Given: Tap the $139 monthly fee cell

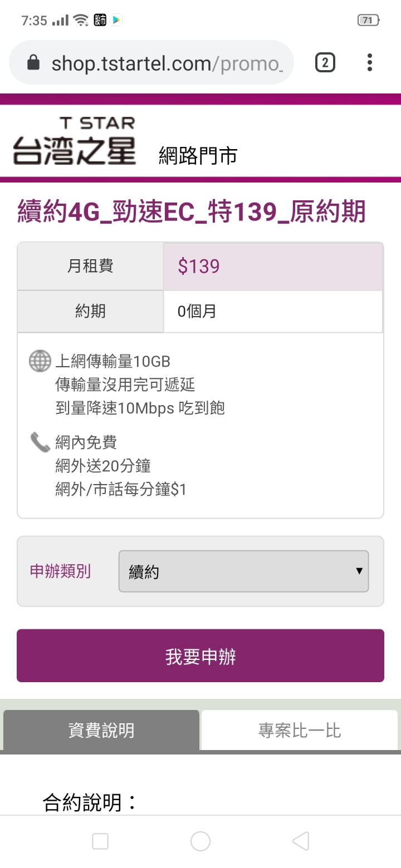Looking at the screenshot, I should tap(273, 266).
